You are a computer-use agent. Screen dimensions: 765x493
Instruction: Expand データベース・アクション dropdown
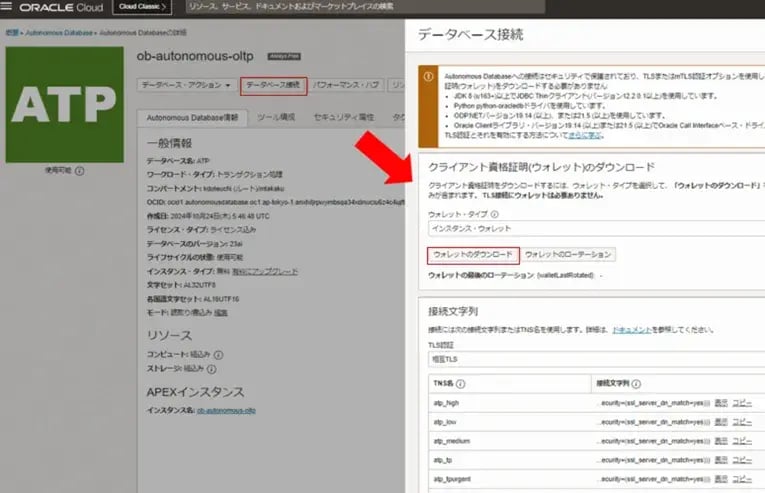tap(186, 86)
